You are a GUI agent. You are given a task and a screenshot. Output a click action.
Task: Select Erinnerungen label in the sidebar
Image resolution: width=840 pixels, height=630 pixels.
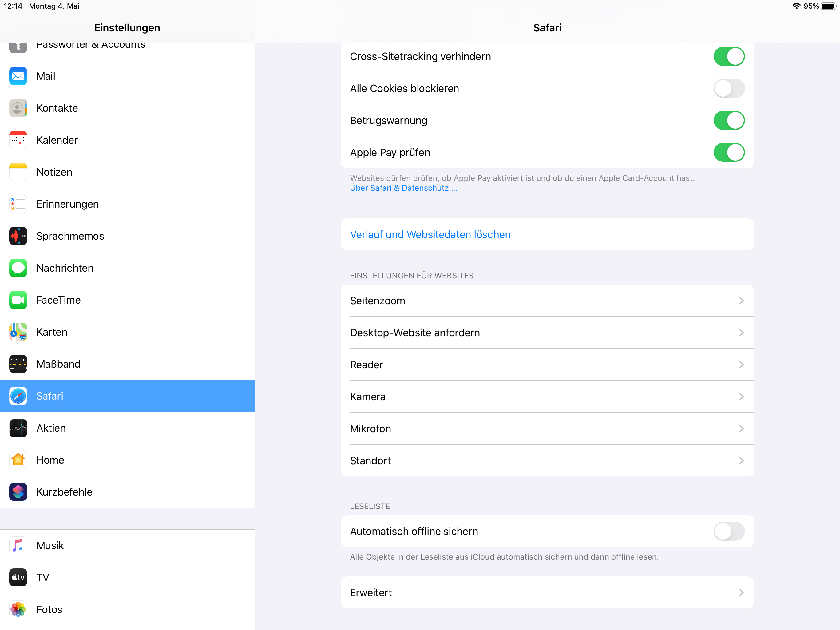[68, 204]
